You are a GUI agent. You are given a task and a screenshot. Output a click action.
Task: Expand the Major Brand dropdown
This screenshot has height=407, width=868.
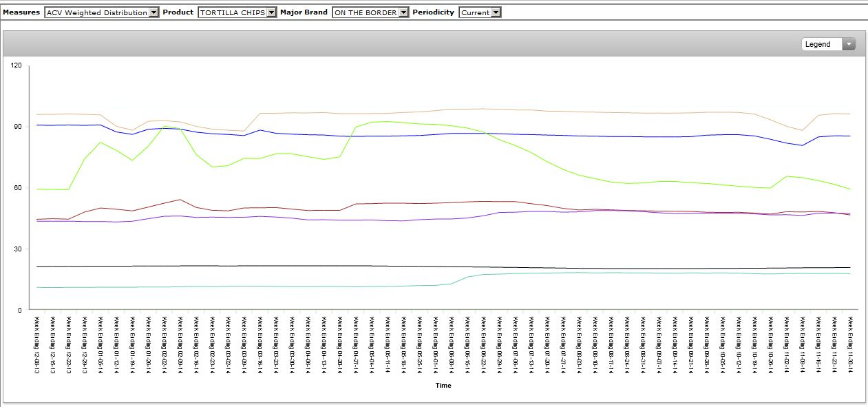pyautogui.click(x=370, y=12)
